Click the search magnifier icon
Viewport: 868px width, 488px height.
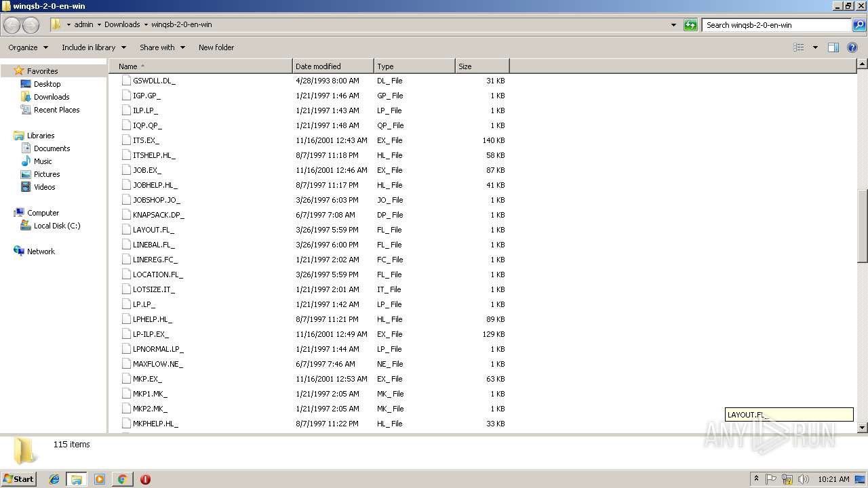pyautogui.click(x=859, y=25)
